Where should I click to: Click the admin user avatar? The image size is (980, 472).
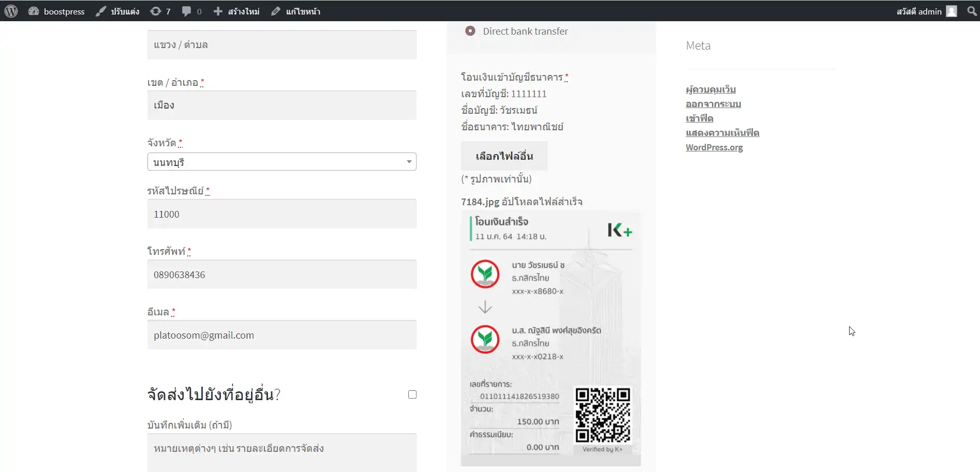(x=952, y=11)
